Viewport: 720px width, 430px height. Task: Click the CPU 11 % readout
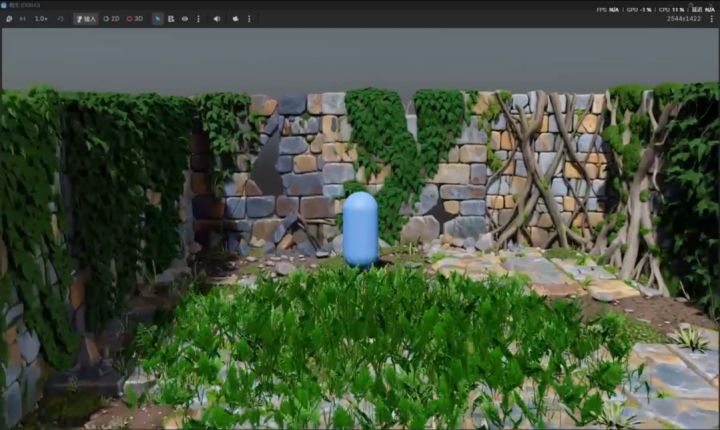point(671,10)
